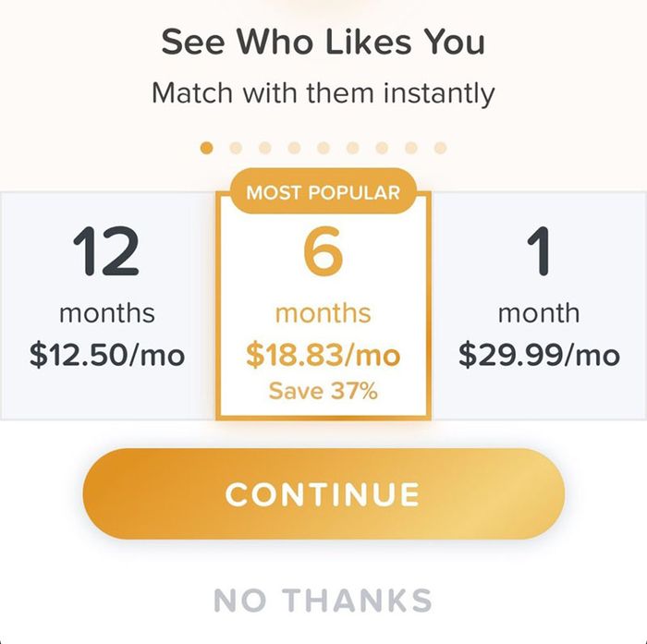Viewport: 647px width, 644px height.
Task: Open the sixth carousel page dot
Action: coord(353,148)
